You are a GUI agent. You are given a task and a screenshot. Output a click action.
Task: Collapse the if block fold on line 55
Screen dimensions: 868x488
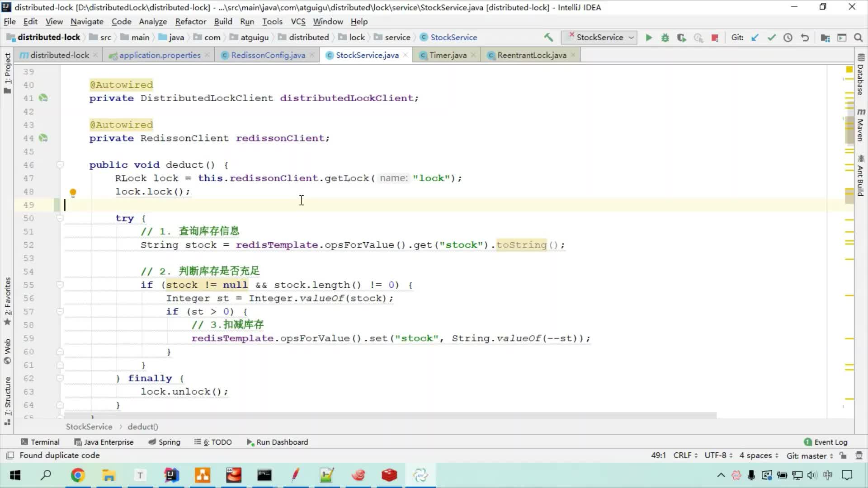(x=60, y=285)
